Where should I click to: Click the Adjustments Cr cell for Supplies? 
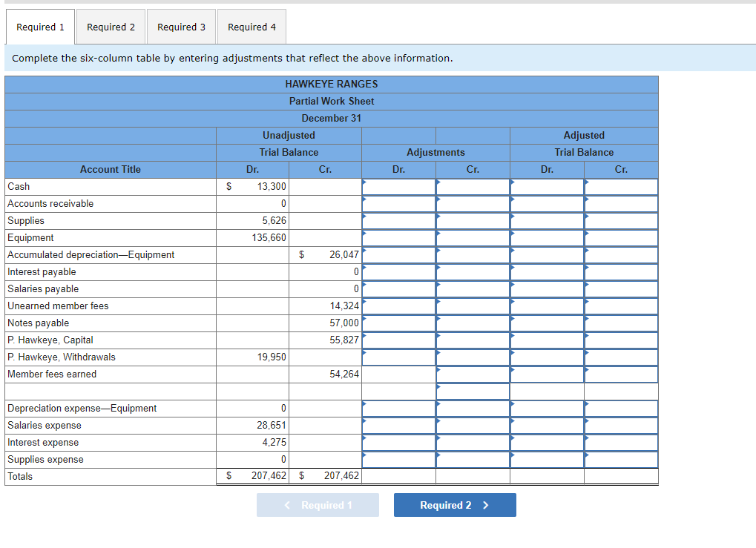(473, 221)
